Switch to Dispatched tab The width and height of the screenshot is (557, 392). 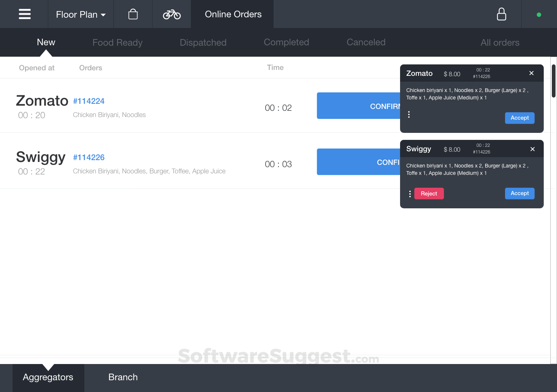pyautogui.click(x=203, y=43)
